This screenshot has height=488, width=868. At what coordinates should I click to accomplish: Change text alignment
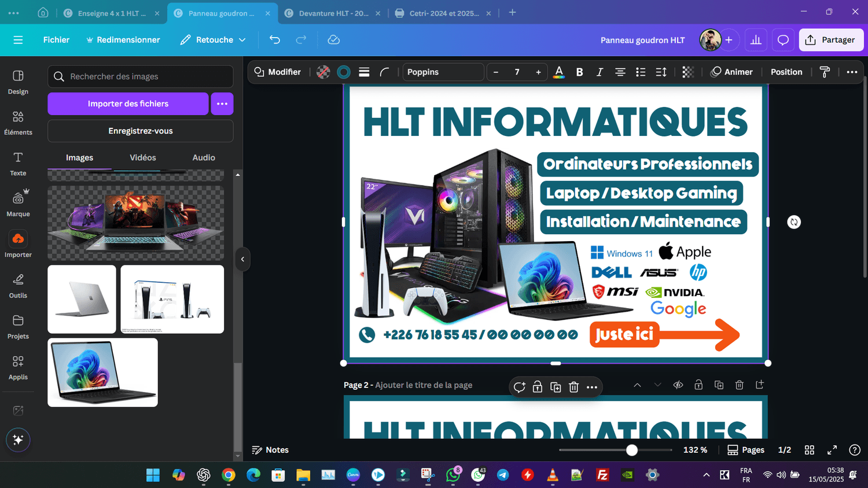(620, 72)
